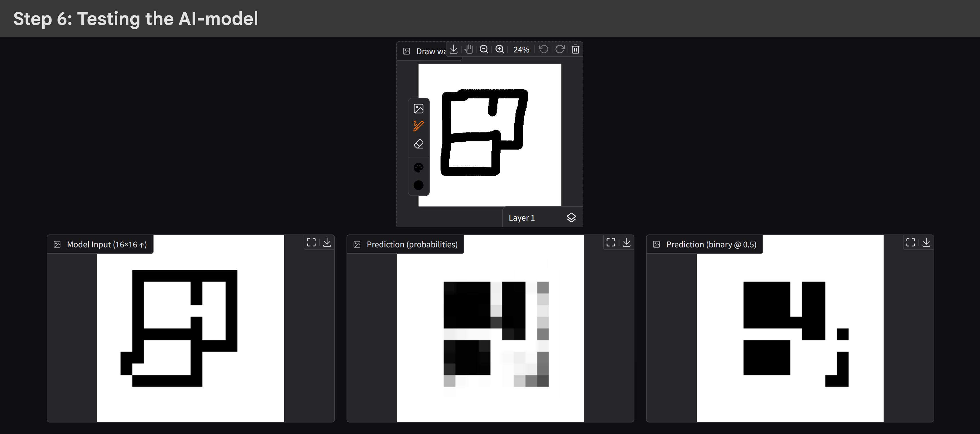
Task: Reset zoom via 24% indicator
Action: (x=521, y=50)
